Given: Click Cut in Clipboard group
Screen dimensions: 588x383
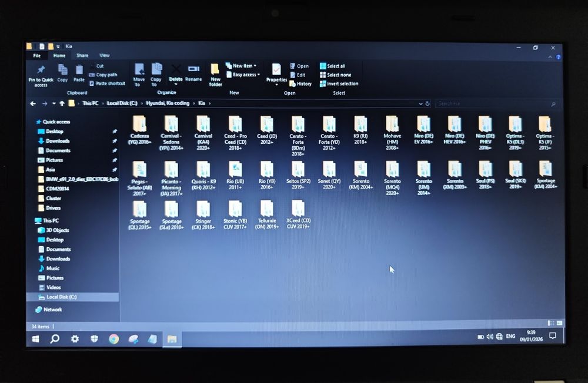Looking at the screenshot, I should [x=100, y=66].
